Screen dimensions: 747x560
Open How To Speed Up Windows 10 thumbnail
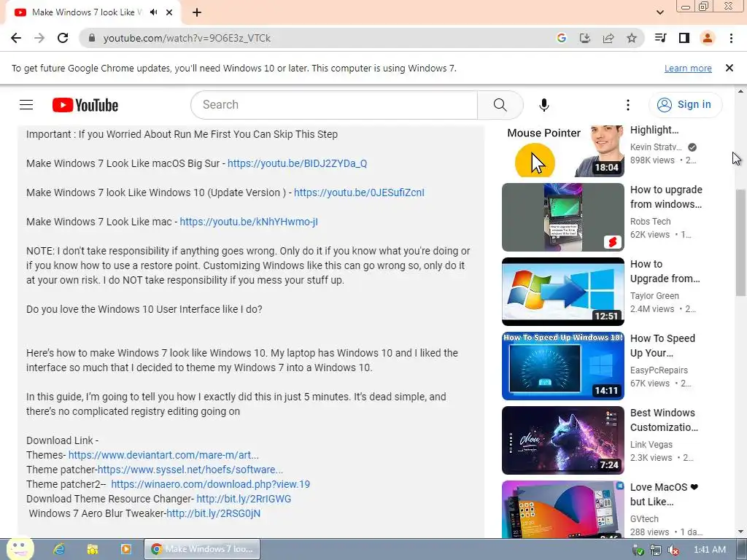click(x=562, y=366)
